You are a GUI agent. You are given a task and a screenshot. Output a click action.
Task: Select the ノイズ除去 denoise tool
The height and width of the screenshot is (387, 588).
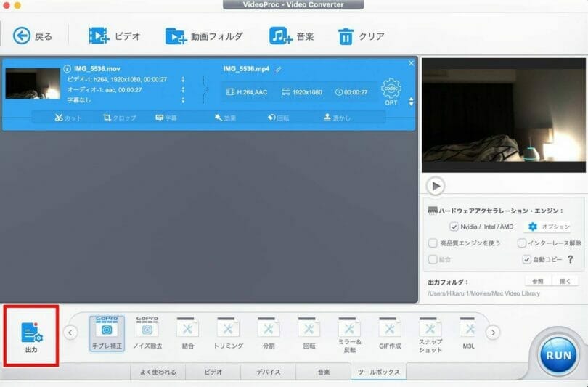tap(147, 333)
